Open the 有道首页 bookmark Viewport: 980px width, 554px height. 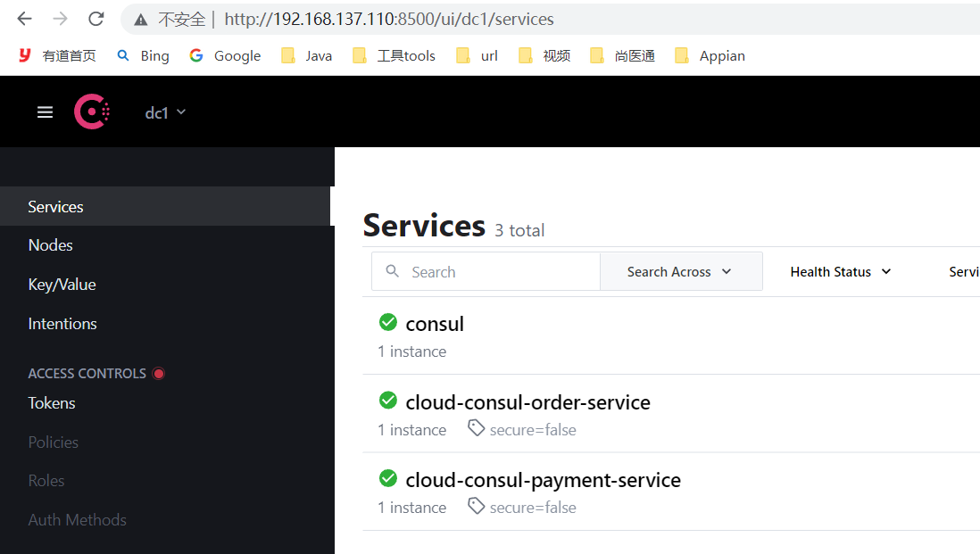point(57,55)
